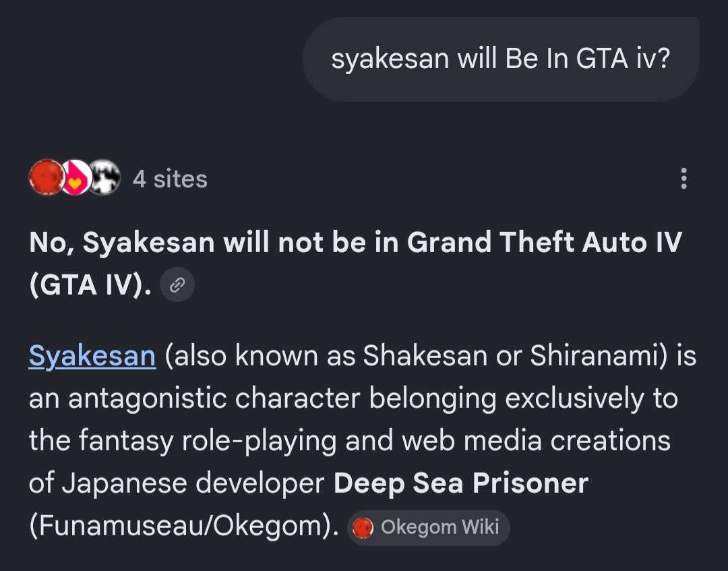Click the bold "(GTA IV)." text
The height and width of the screenshot is (571, 728).
[90, 284]
